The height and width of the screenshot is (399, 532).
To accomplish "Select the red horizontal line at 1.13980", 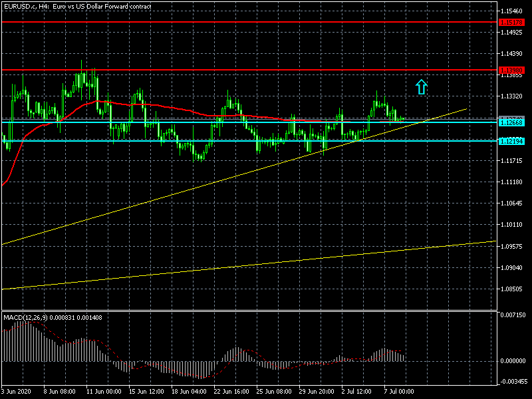I will (266, 70).
